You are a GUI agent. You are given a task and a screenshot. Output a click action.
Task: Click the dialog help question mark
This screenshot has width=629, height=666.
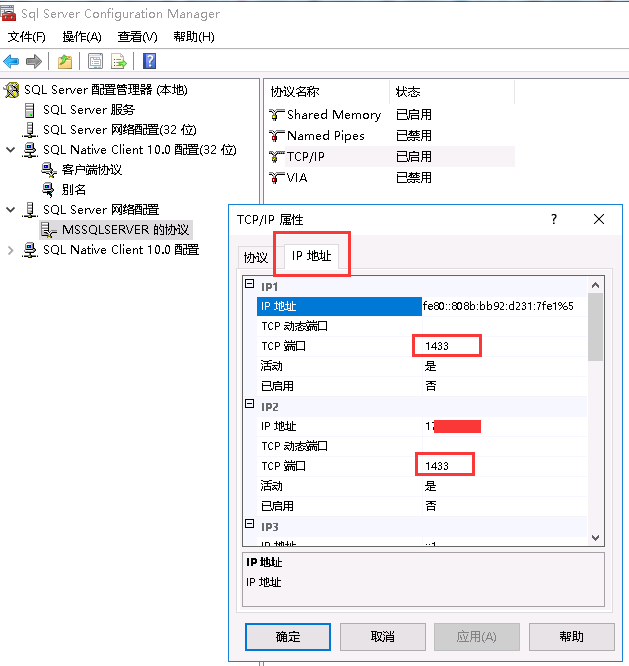point(554,219)
